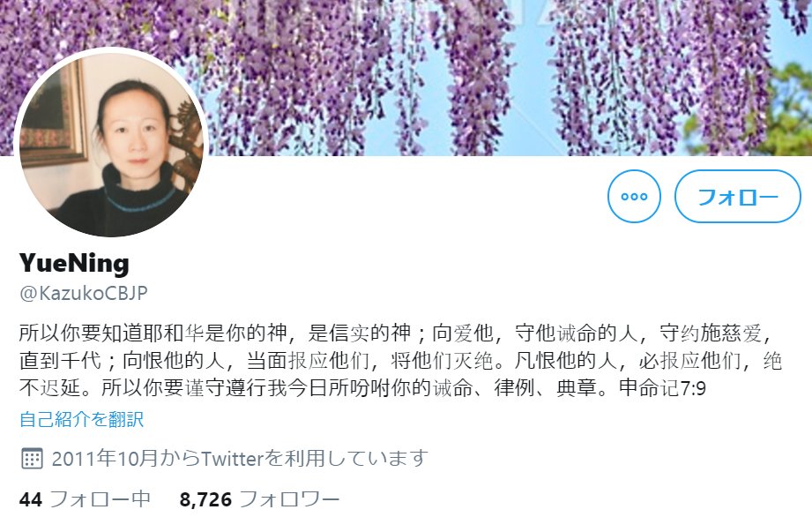Click the 2011年10月 Twitter join date text
This screenshot has height=517, width=812.
pyautogui.click(x=240, y=459)
